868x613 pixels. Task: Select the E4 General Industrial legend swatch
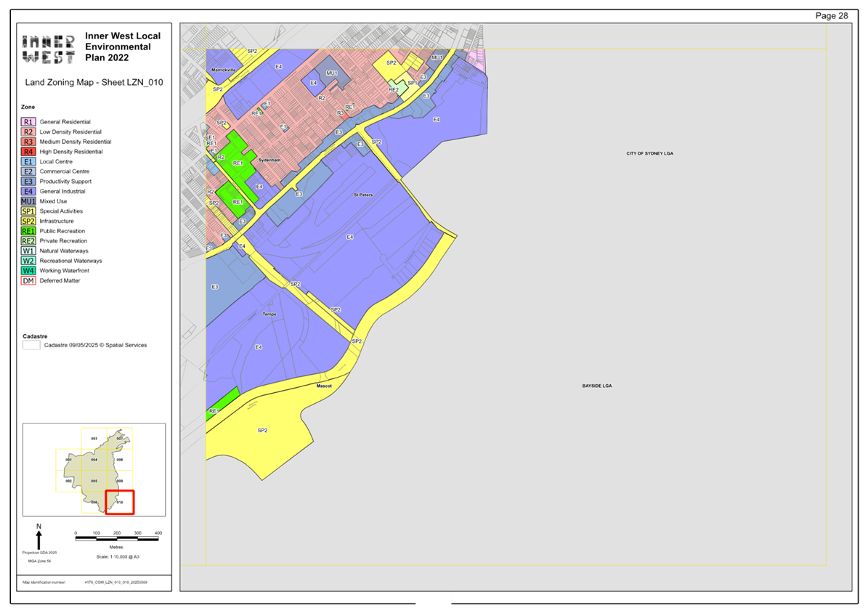(28, 192)
